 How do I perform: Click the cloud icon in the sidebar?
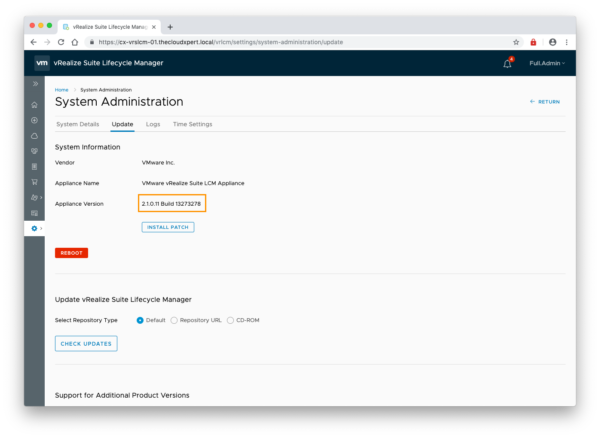35,135
